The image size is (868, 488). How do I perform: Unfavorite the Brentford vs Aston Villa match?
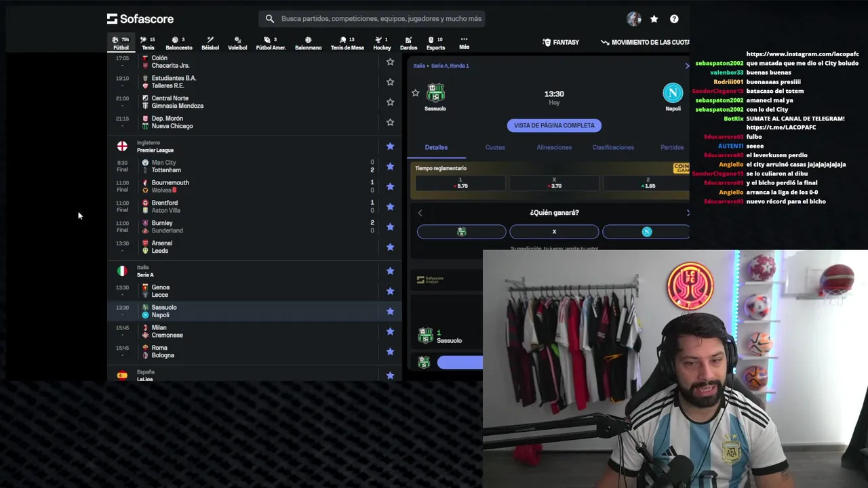(x=390, y=207)
